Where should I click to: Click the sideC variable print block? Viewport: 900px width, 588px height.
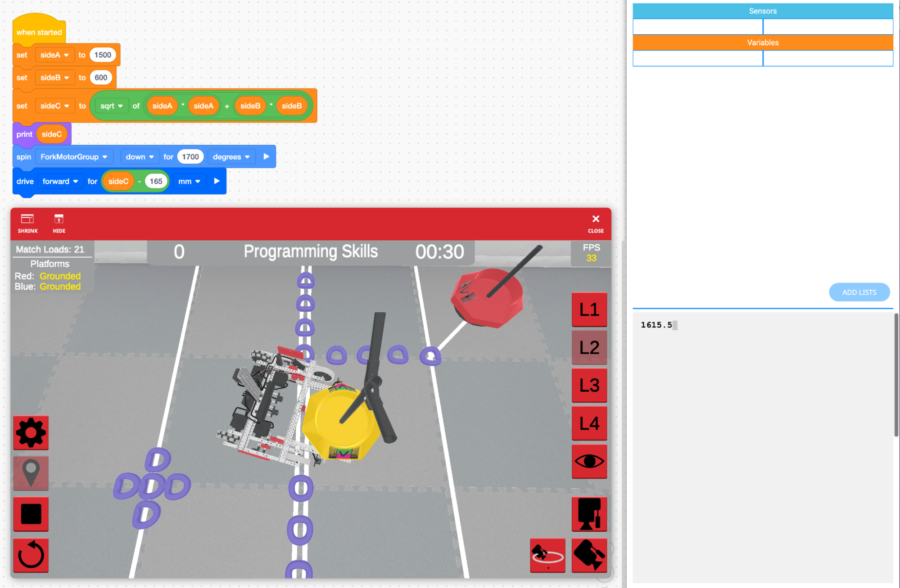[52, 134]
